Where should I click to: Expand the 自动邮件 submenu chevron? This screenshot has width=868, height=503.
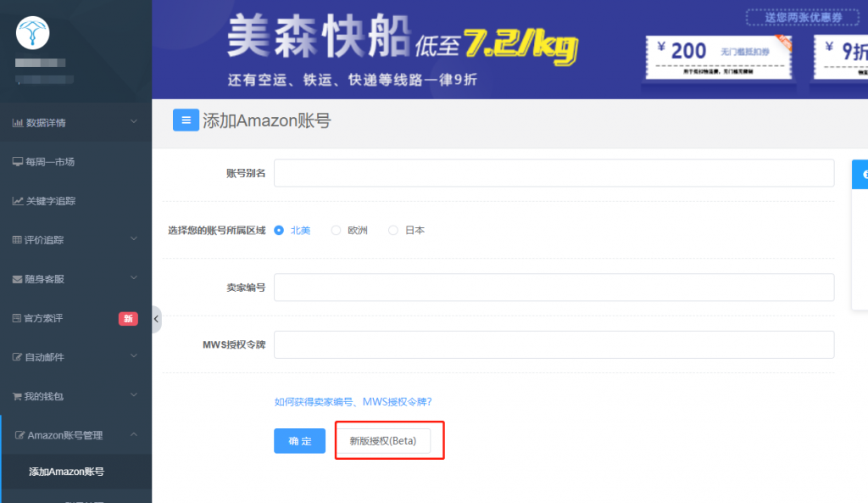pyautogui.click(x=134, y=356)
